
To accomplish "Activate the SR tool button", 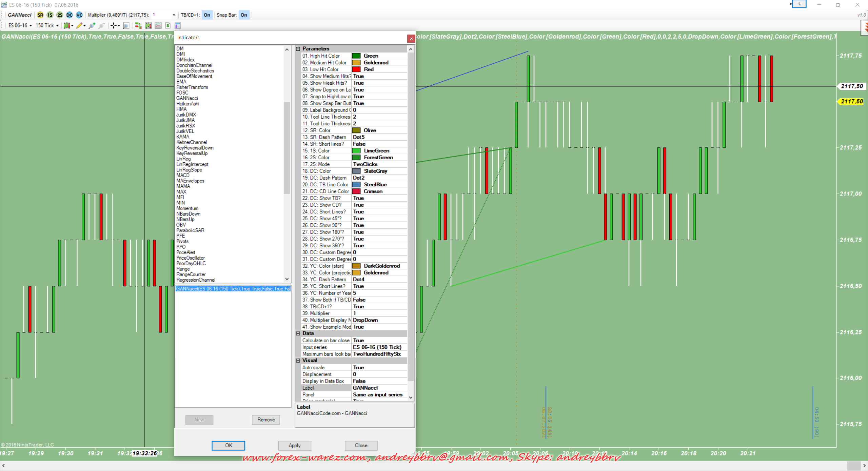I will coord(40,15).
